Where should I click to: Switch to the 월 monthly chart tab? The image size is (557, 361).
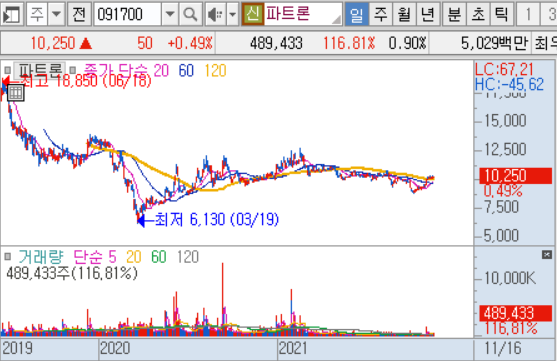404,14
